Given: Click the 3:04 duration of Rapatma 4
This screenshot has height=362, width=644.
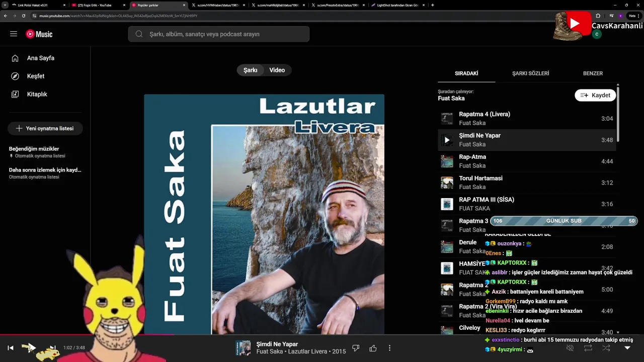Looking at the screenshot, I should 607,119.
